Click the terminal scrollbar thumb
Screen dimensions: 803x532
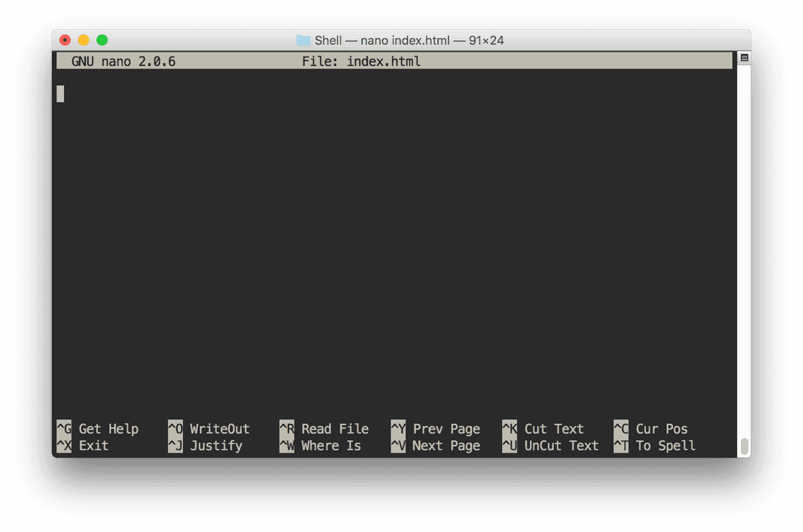744,446
